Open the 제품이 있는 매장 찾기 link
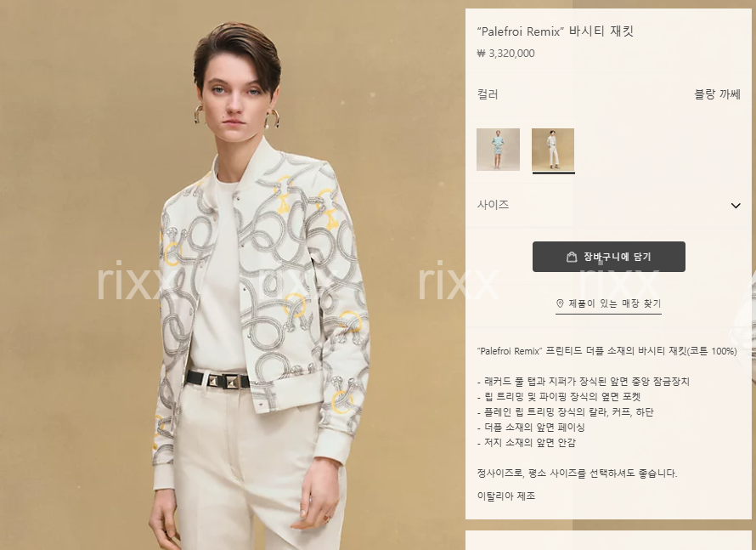756x550 pixels. point(608,303)
